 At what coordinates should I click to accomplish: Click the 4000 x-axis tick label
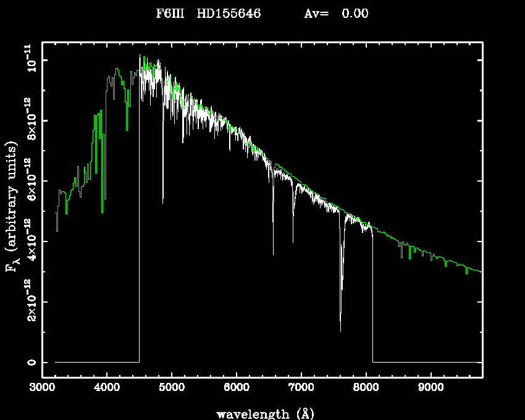(x=107, y=390)
